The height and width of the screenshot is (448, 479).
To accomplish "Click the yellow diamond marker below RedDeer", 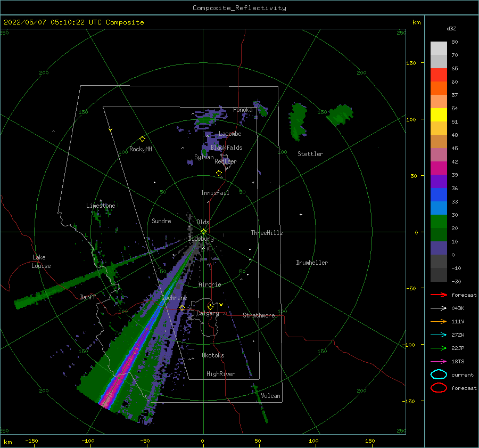I will coord(219,173).
